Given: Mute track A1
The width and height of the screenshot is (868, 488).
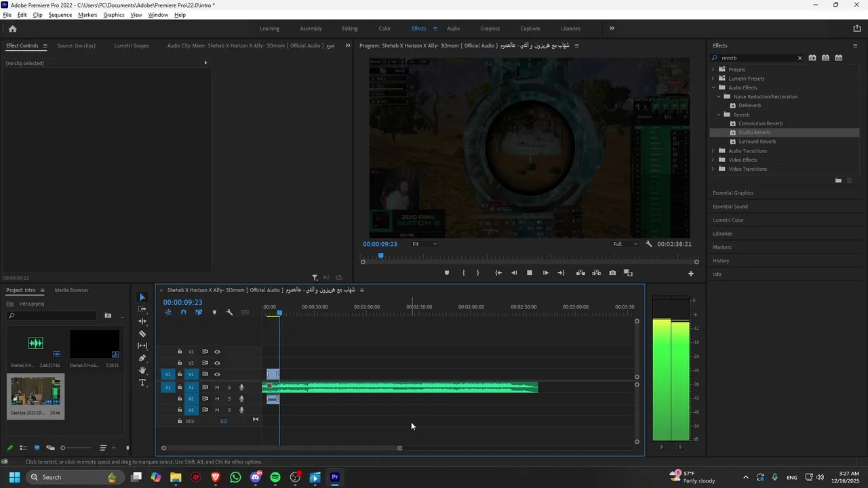Looking at the screenshot, I should (x=217, y=388).
